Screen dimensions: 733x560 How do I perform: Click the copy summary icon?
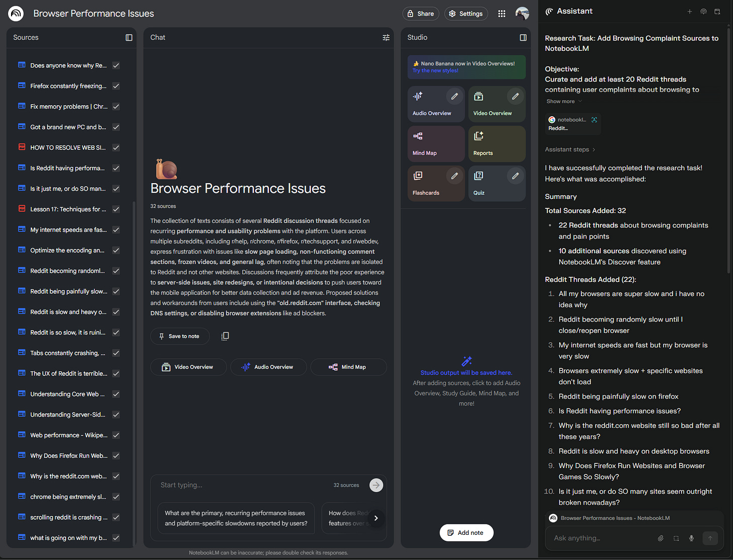coord(225,336)
